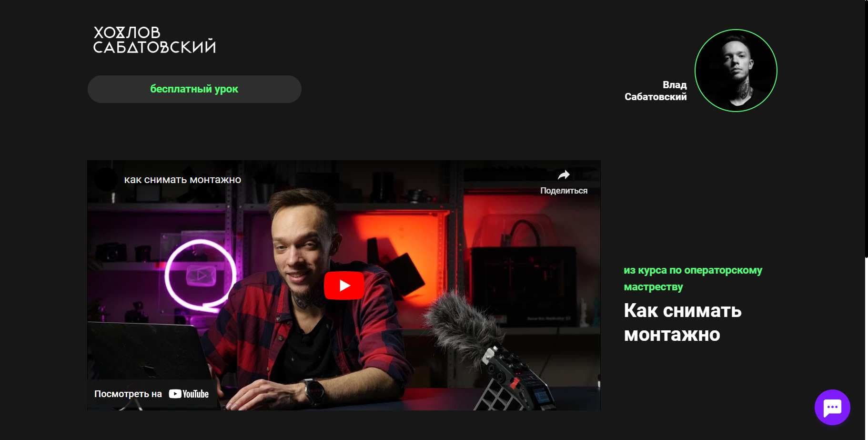The width and height of the screenshot is (868, 440).
Task: Click the ХОХЛОВ САБАТОВСКИЙ logo
Action: 154,40
